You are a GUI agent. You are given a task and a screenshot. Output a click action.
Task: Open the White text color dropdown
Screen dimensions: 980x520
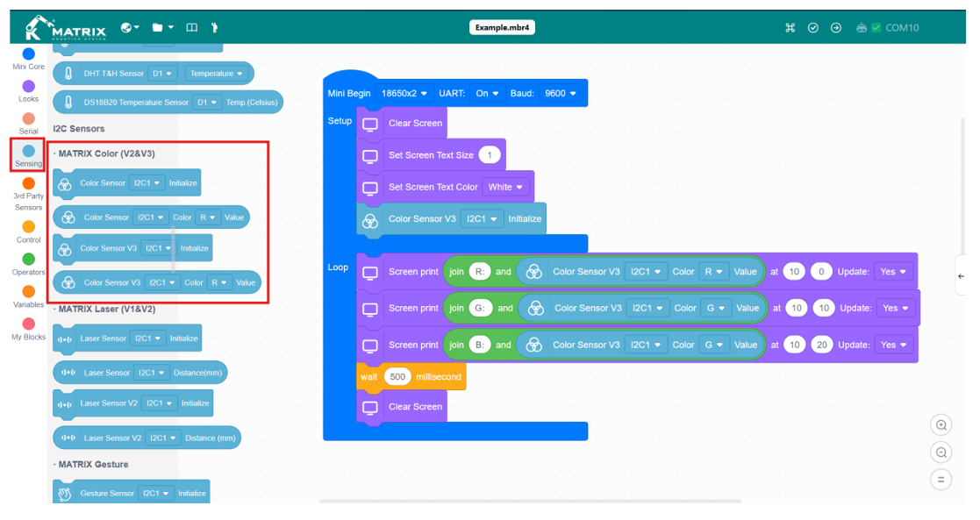(x=505, y=187)
